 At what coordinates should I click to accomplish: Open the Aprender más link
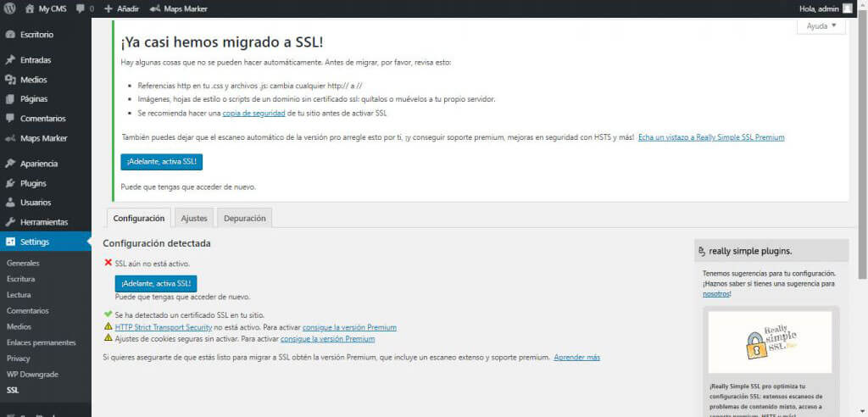pyautogui.click(x=576, y=357)
